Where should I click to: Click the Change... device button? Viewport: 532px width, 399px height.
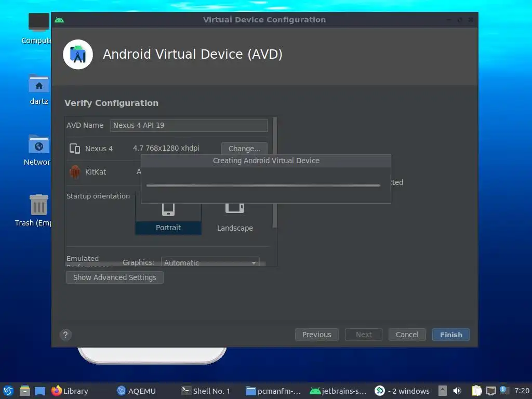click(244, 149)
